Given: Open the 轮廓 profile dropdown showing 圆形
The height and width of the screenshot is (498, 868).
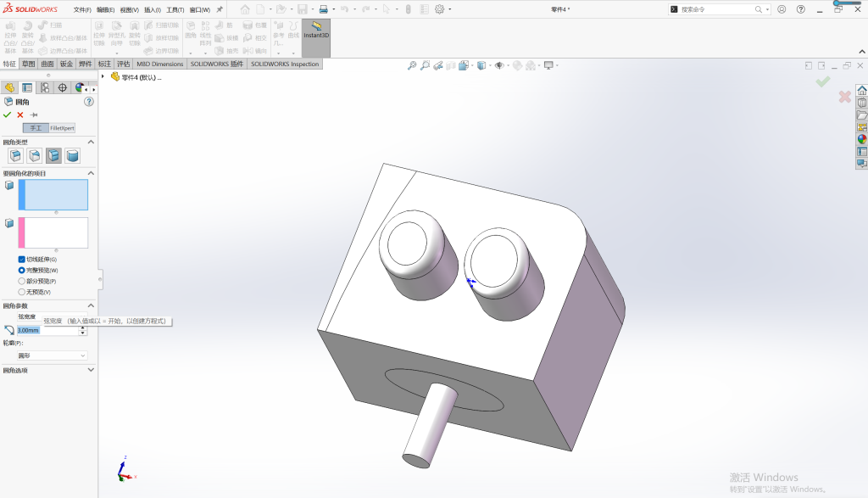Looking at the screenshot, I should click(52, 355).
